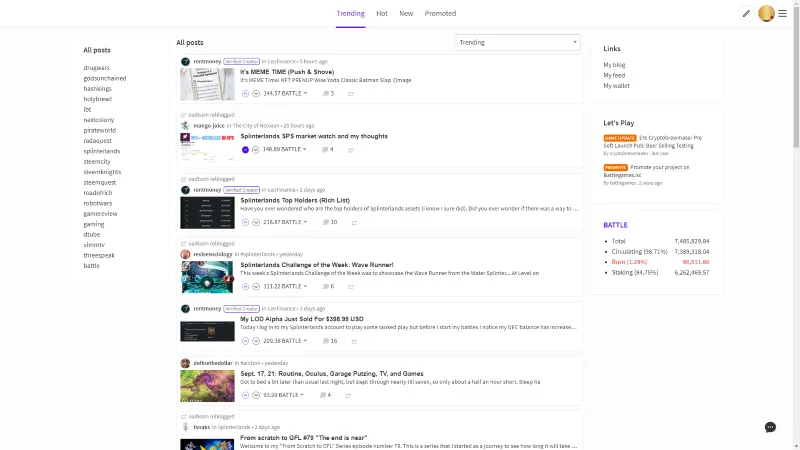
Task: Open the Trending sort dropdown
Action: (x=517, y=42)
